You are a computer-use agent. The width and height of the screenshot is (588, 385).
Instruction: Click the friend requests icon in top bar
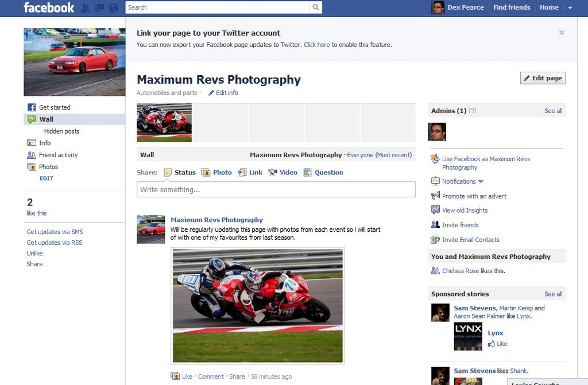coord(86,7)
